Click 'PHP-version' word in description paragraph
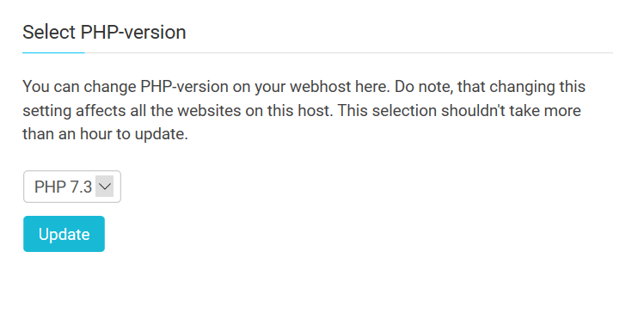 point(184,87)
